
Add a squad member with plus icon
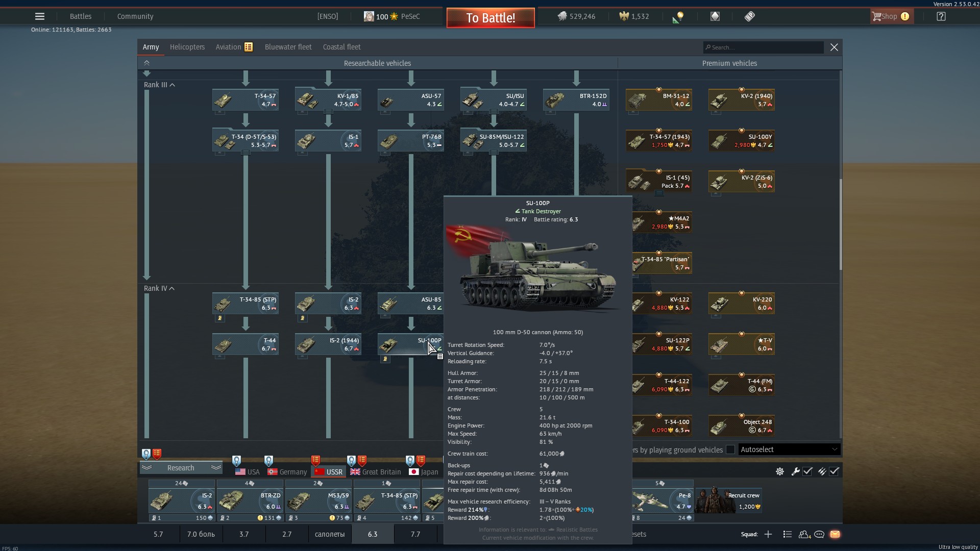(x=768, y=534)
